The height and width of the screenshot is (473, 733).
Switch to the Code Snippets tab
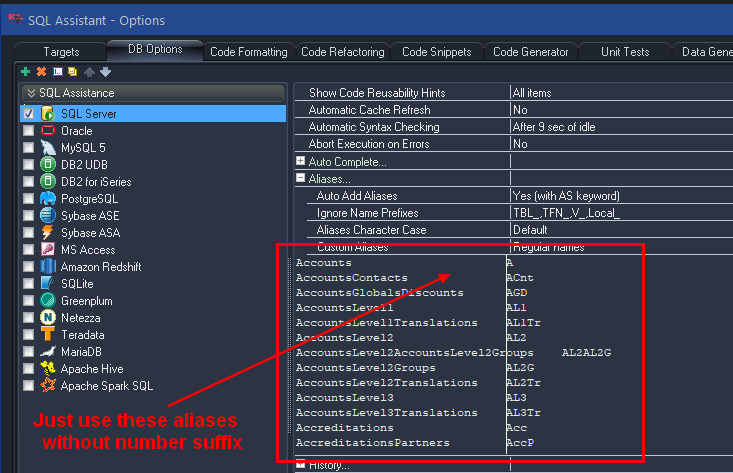(437, 52)
